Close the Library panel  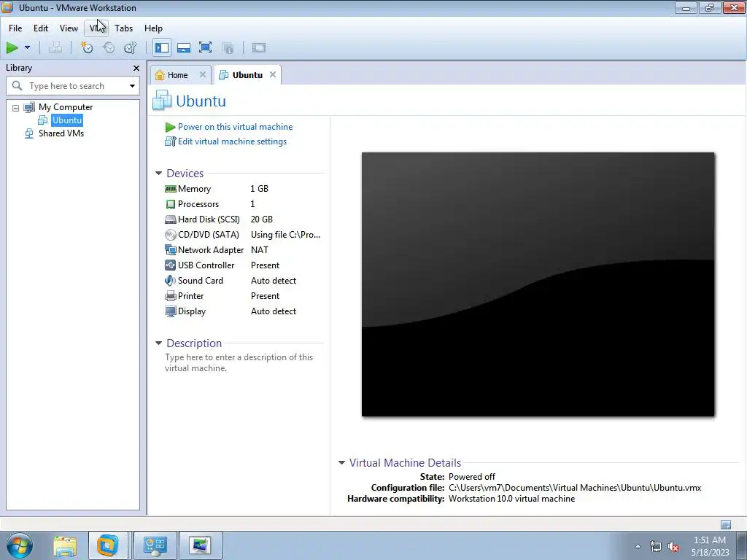click(x=136, y=68)
